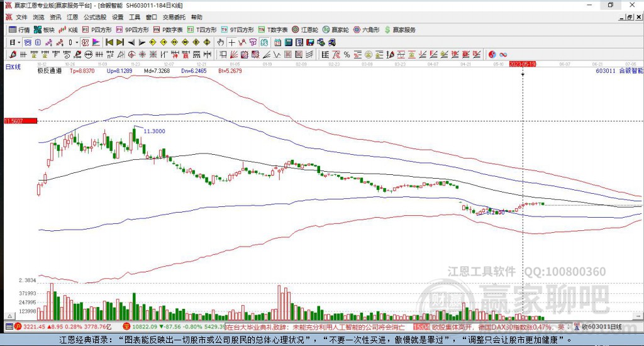The width and height of the screenshot is (644, 346).
Task: Click the black left-arrow move icon
Action: pos(131,42)
